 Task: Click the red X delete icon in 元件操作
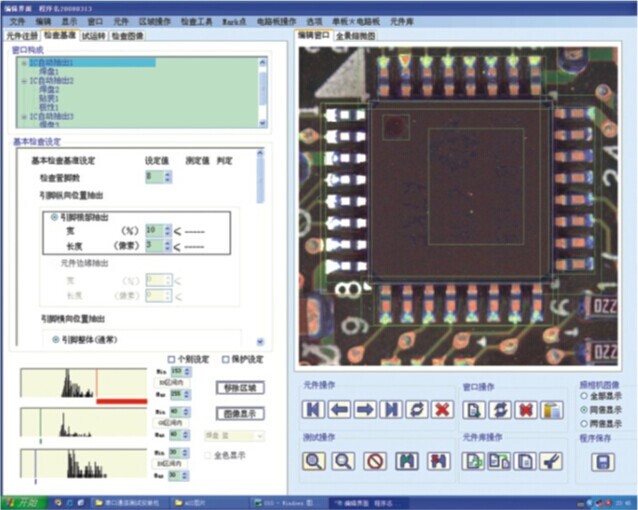442,410
